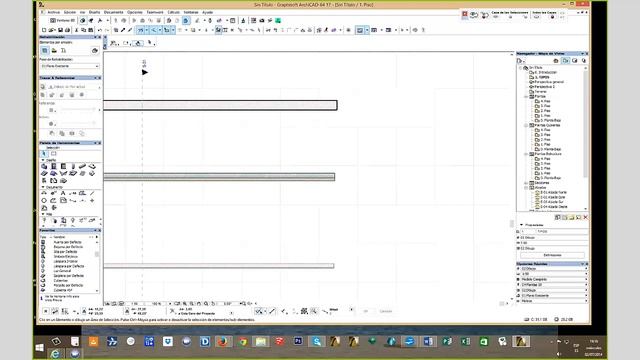Collapse the Documento toolbox section
This screenshot has height=360, width=640.
click(x=43, y=187)
